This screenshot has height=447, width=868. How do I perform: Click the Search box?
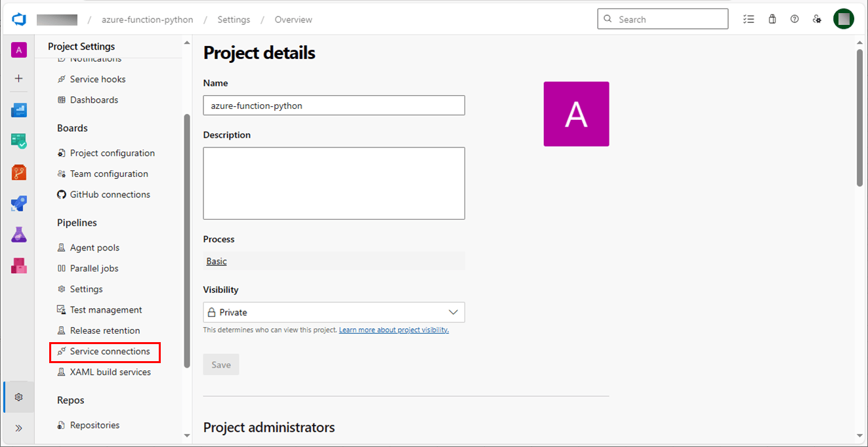pyautogui.click(x=663, y=19)
